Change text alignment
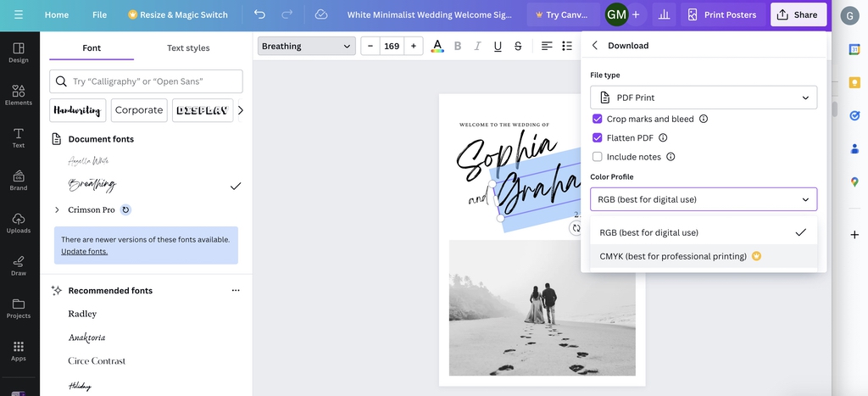 (547, 46)
